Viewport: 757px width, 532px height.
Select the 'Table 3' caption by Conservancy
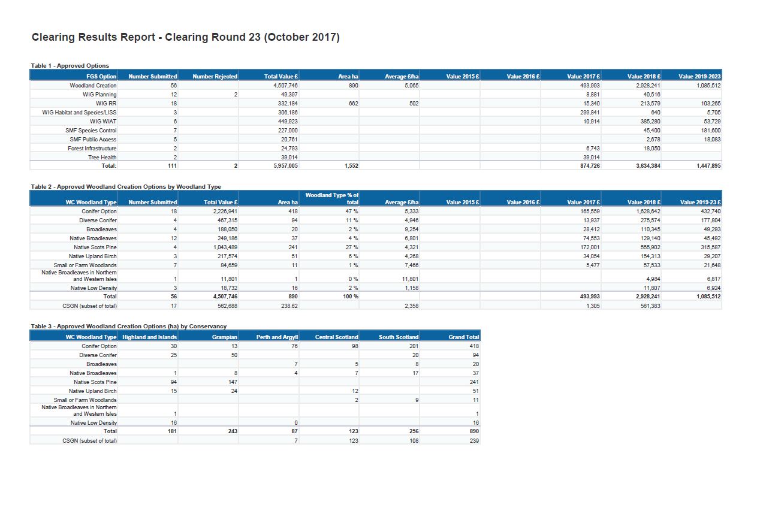pyautogui.click(x=129, y=326)
